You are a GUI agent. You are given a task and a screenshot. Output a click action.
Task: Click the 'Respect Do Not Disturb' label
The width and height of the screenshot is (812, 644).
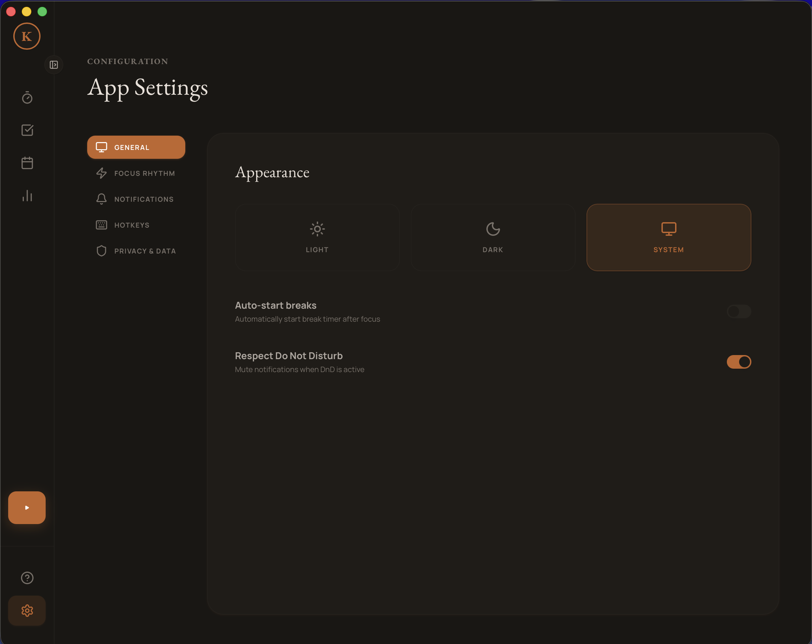pyautogui.click(x=288, y=356)
